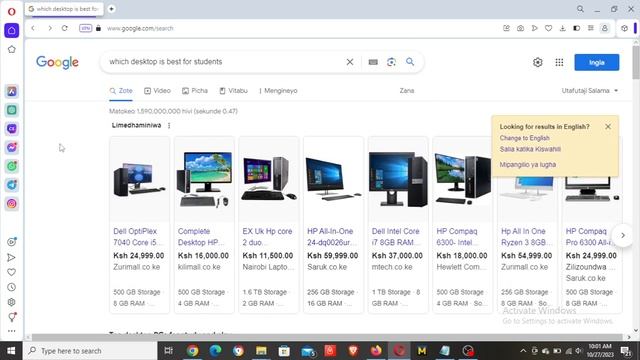Open a new browser tab
The width and height of the screenshot is (640, 360).
click(x=111, y=9)
